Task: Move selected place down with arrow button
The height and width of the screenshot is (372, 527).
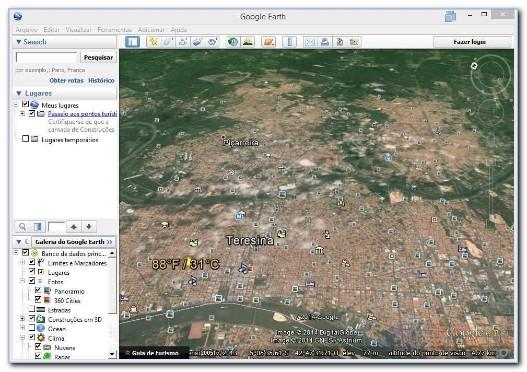Action: point(89,227)
